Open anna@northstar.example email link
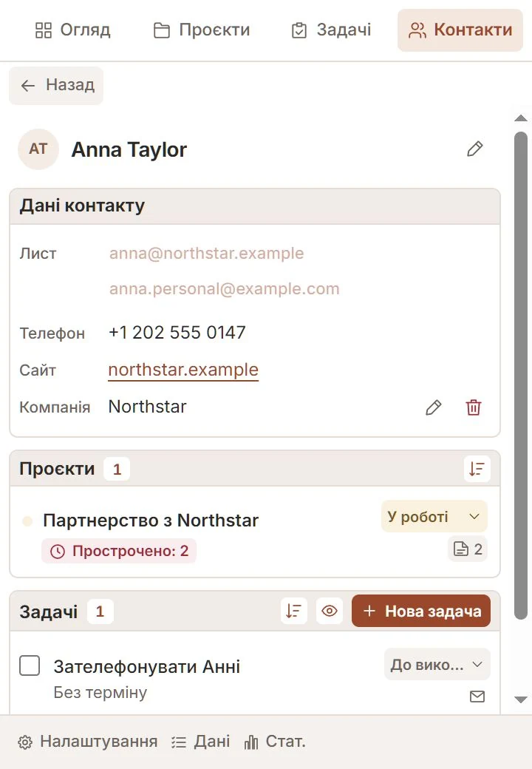This screenshot has height=769, width=532. [206, 253]
